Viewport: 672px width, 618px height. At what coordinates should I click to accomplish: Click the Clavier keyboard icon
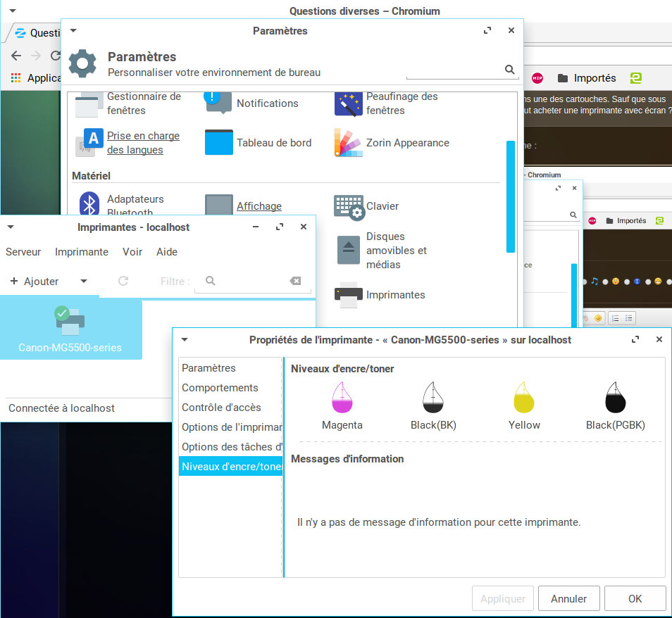pyautogui.click(x=349, y=206)
